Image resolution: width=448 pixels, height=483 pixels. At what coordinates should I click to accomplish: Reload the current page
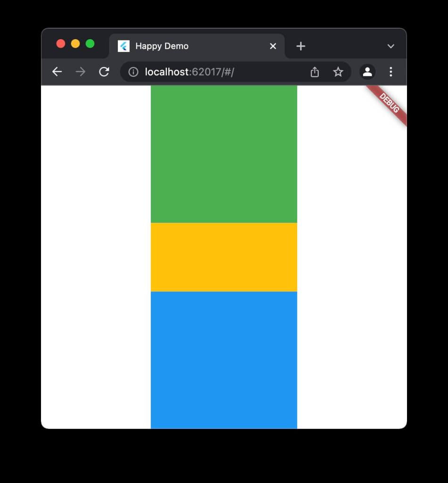[x=104, y=72]
